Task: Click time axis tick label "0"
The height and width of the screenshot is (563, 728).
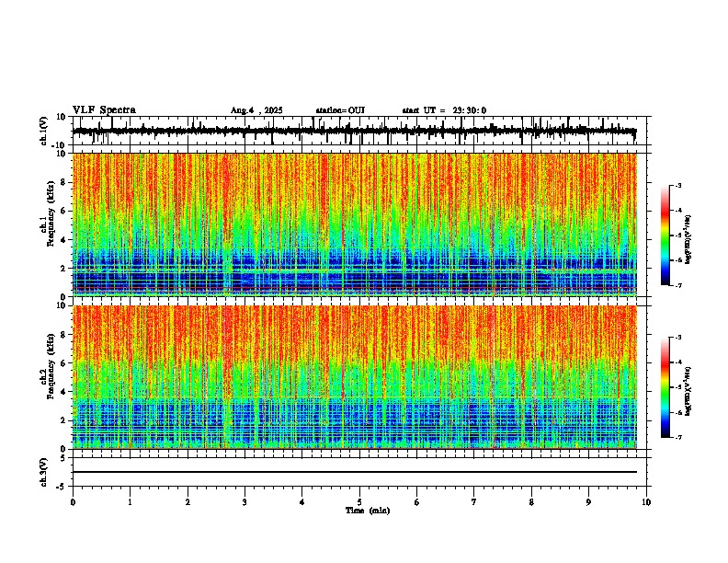Action: click(73, 502)
